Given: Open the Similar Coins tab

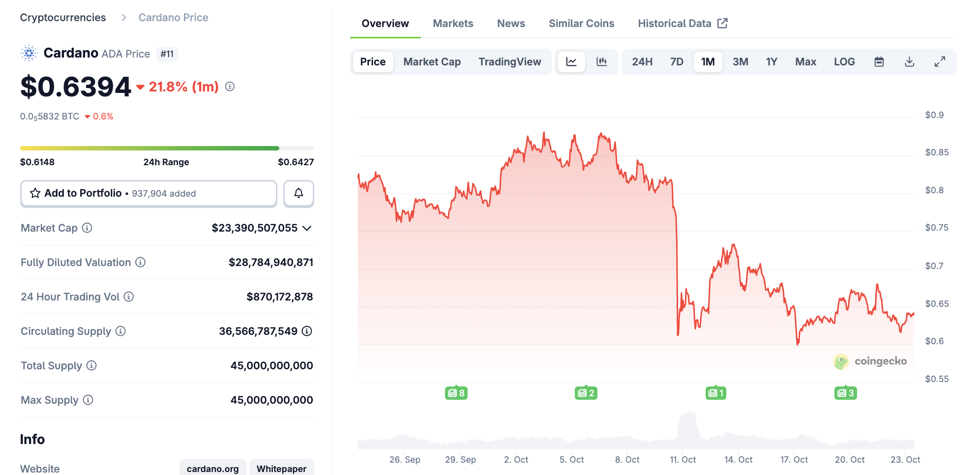Looking at the screenshot, I should [581, 23].
